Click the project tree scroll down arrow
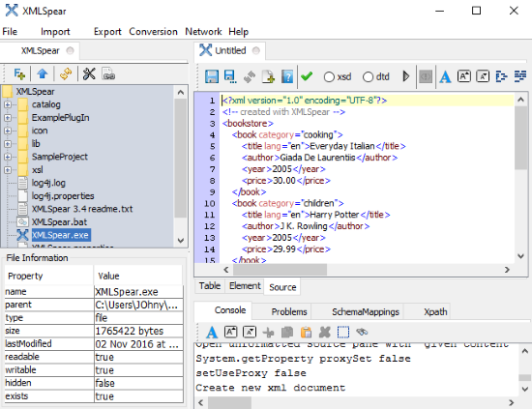 (181, 241)
